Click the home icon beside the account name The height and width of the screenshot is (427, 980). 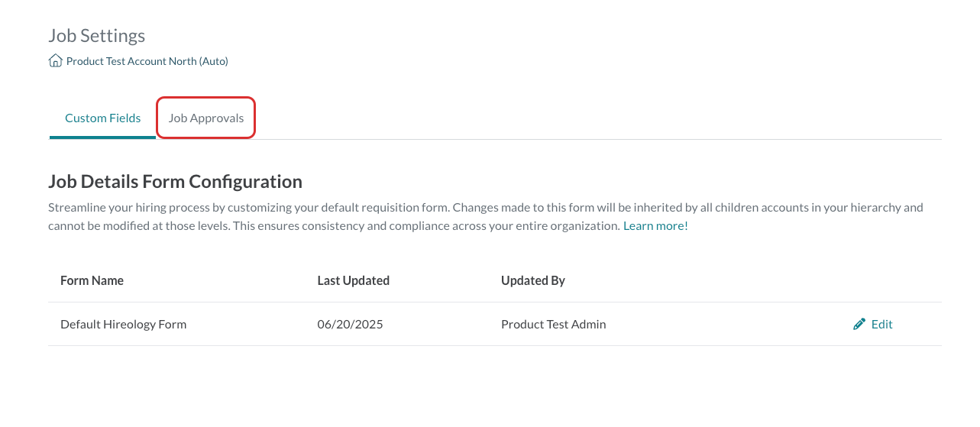tap(56, 60)
